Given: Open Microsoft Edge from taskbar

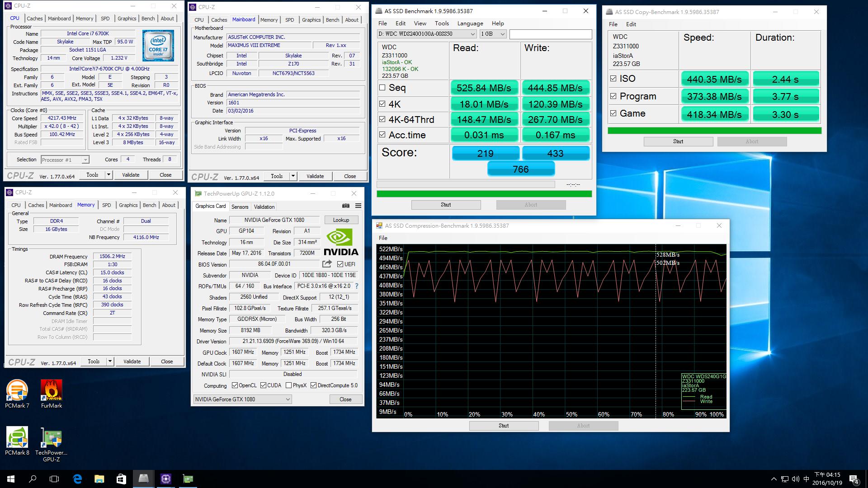Looking at the screenshot, I should click(77, 479).
